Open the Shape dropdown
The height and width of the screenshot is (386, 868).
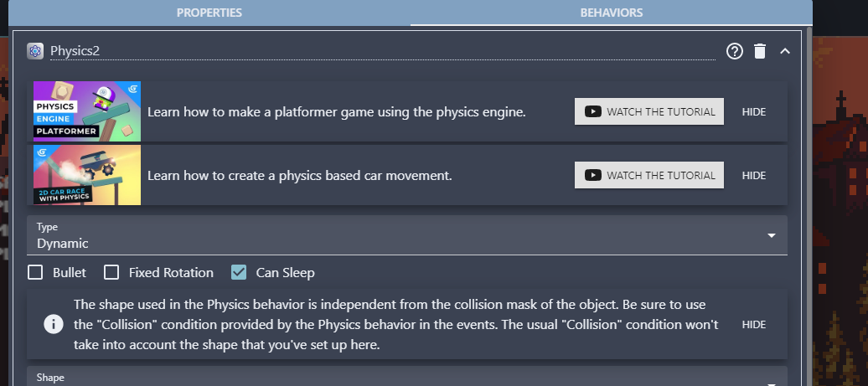tap(407, 377)
